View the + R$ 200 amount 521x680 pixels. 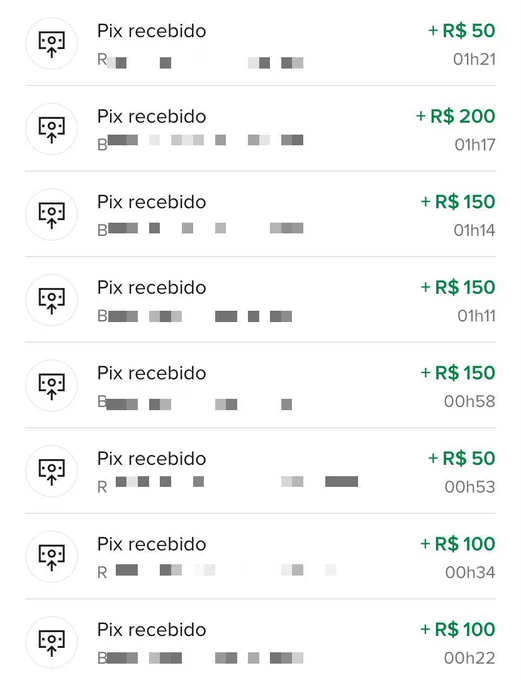pyautogui.click(x=455, y=116)
